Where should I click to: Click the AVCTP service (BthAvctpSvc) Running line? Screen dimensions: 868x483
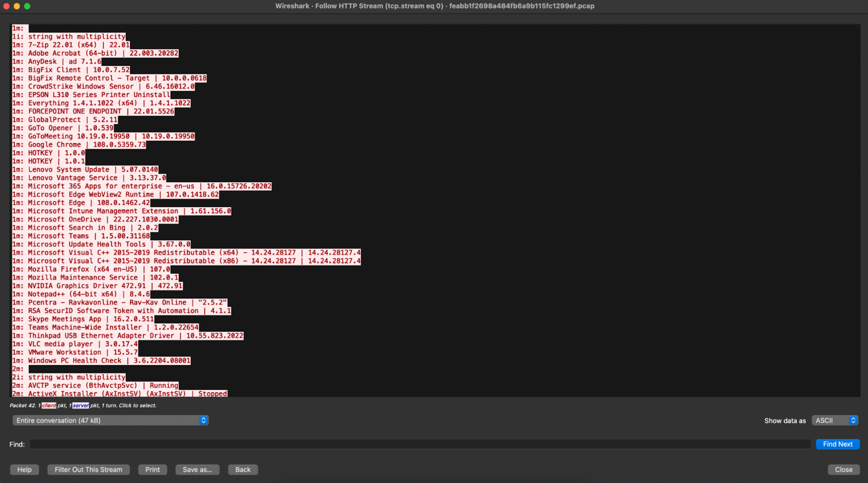[x=95, y=386]
